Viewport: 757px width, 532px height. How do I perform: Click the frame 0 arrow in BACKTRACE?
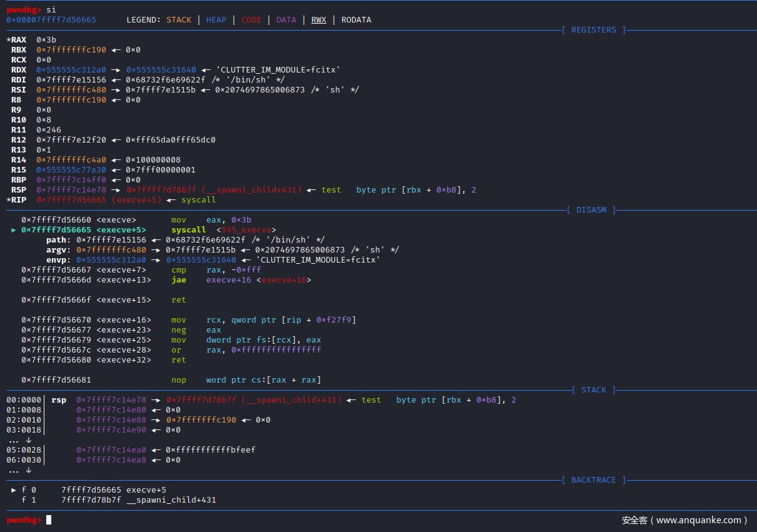click(14, 490)
